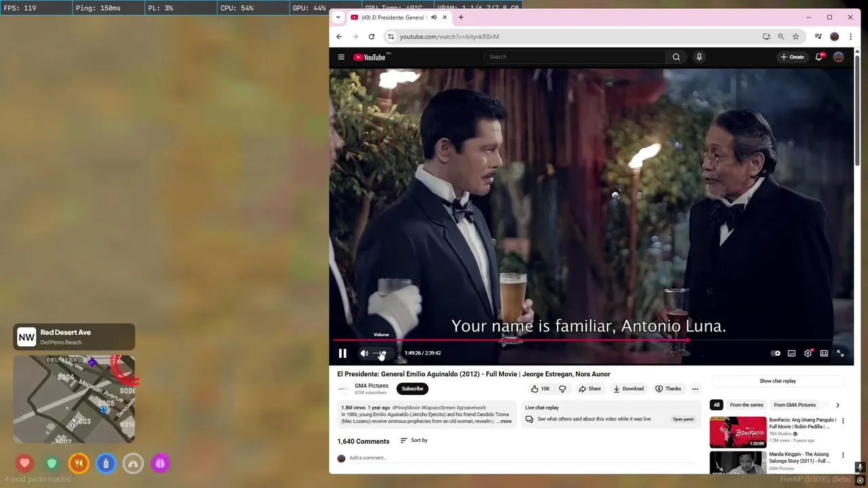This screenshot has width=868, height=488.
Task: Click the red heart health icon in game HUD
Action: [x=25, y=464]
